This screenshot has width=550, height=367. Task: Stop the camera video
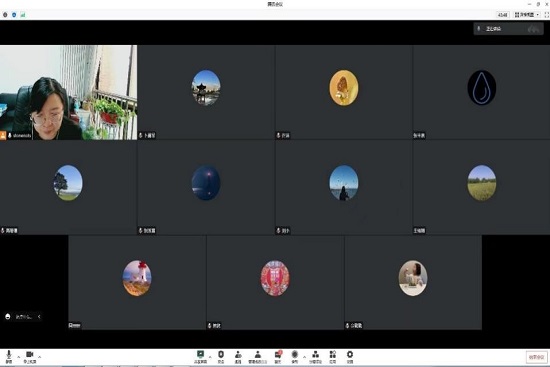[29, 356]
